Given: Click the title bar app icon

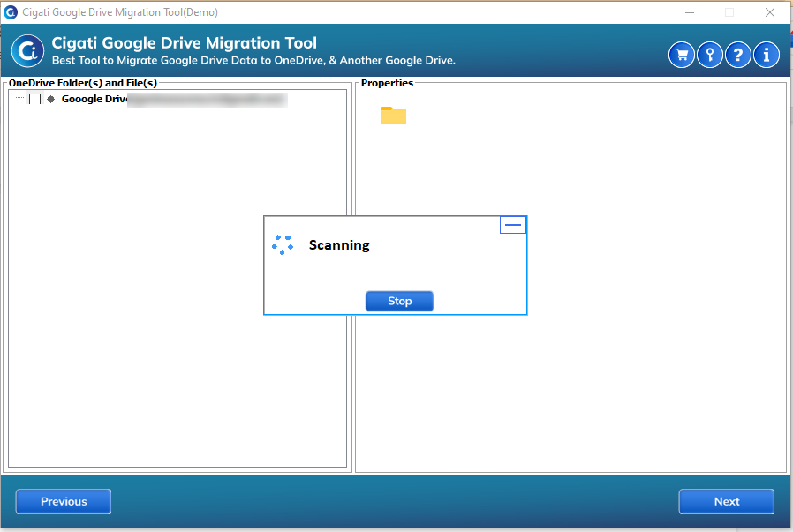Looking at the screenshot, I should click(x=11, y=12).
